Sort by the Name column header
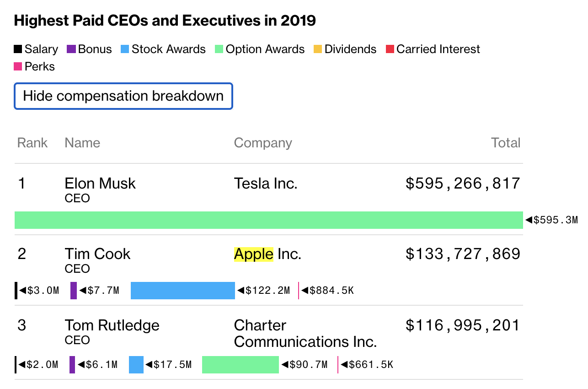Screen dimensions: 588x389 82,143
